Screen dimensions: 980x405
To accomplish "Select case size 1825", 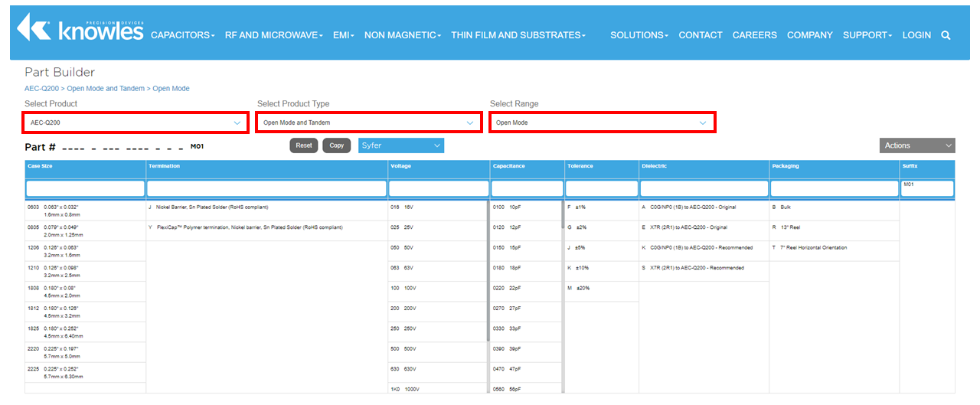I will (85, 332).
